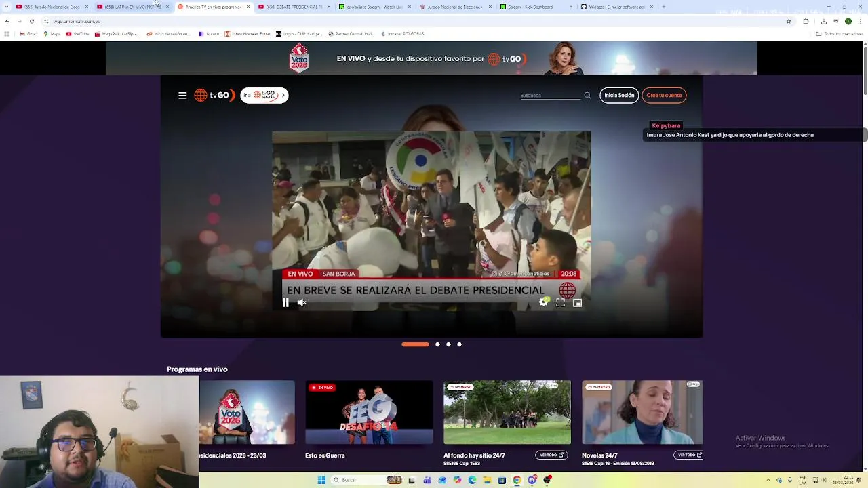Screen dimensions: 868x488
Task: Open the Chrome three-dot menu
Action: click(860, 21)
